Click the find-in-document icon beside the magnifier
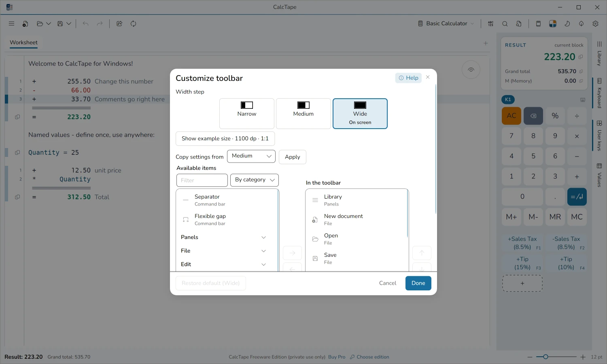This screenshot has width=607, height=364. point(519,23)
